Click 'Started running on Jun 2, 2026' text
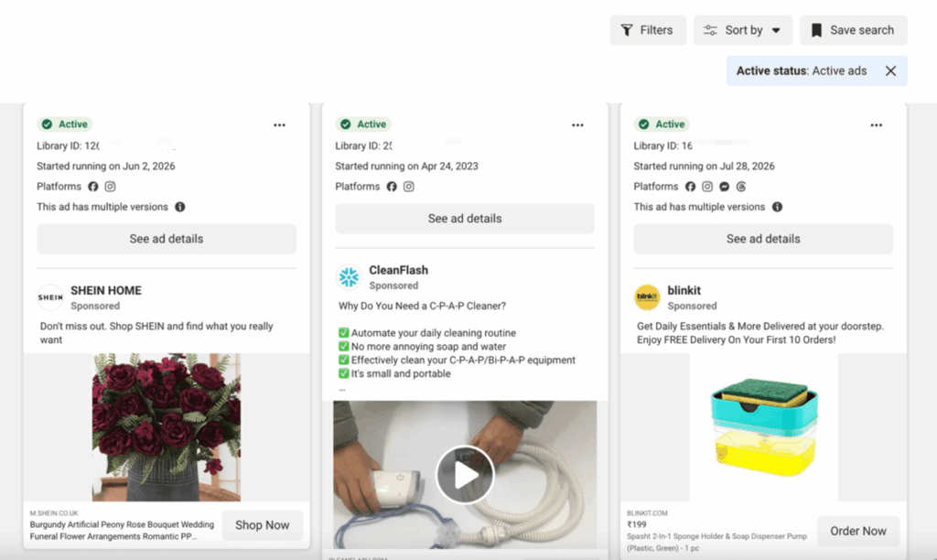The width and height of the screenshot is (937, 560). point(106,167)
